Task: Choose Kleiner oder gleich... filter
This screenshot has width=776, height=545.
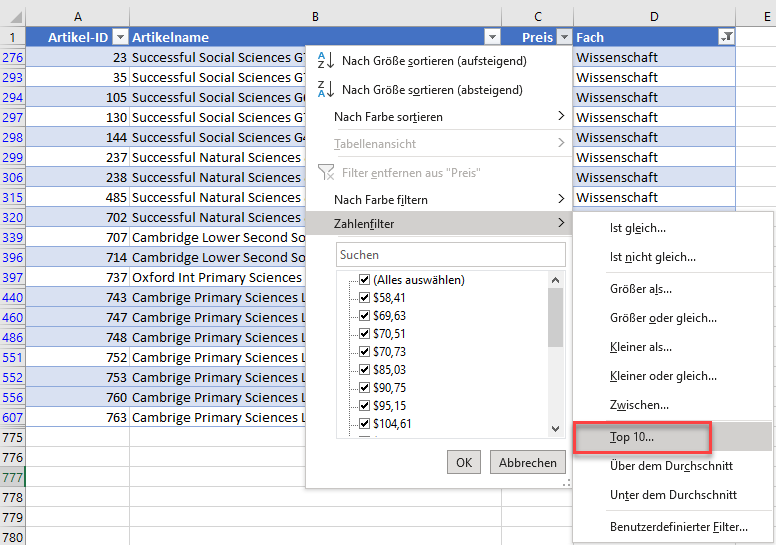Action: point(673,376)
